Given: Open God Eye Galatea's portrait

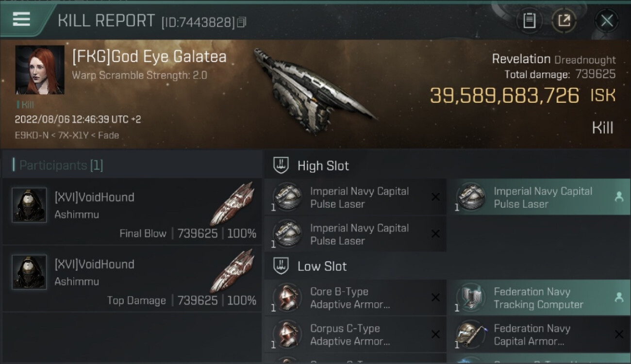Looking at the screenshot, I should pyautogui.click(x=40, y=70).
